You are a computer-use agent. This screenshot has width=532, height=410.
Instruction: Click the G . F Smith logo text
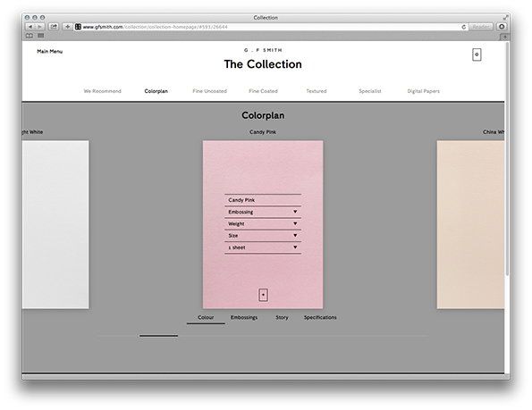coord(263,50)
